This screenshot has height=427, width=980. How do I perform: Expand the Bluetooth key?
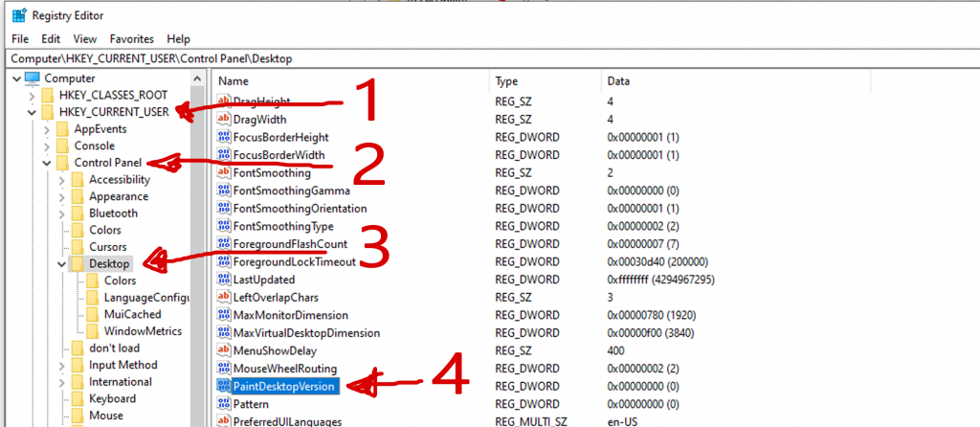point(61,213)
